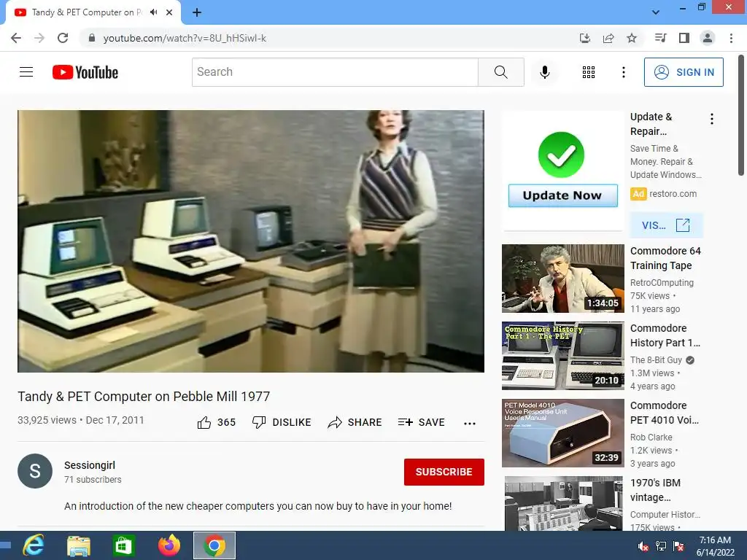Open YouTube apps grid icon
Image resolution: width=747 pixels, height=560 pixels.
589,72
